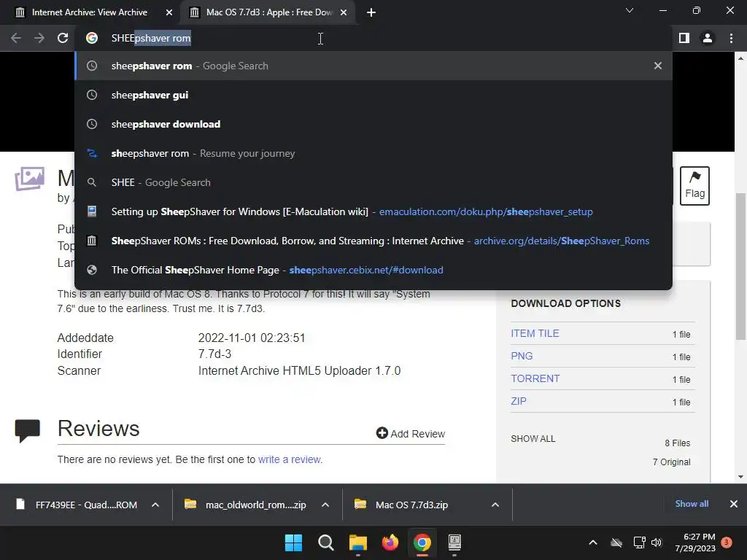Show hidden system tray icons
The width and height of the screenshot is (747, 560).
click(593, 542)
